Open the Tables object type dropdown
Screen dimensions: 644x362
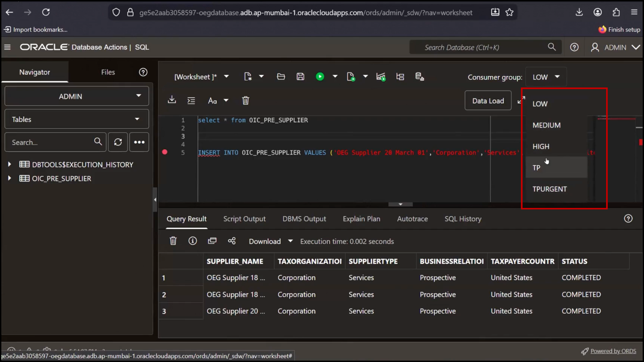pos(77,119)
